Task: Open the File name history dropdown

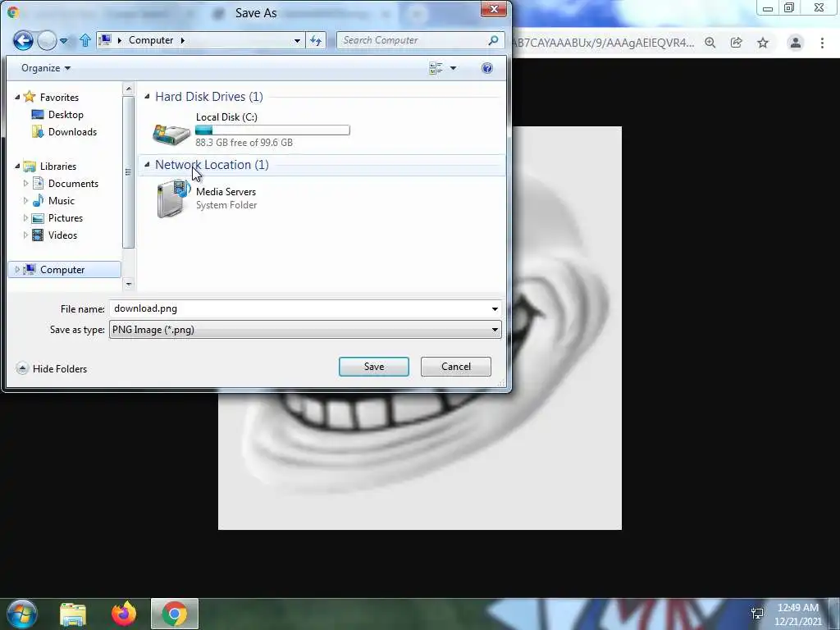Action: (495, 308)
